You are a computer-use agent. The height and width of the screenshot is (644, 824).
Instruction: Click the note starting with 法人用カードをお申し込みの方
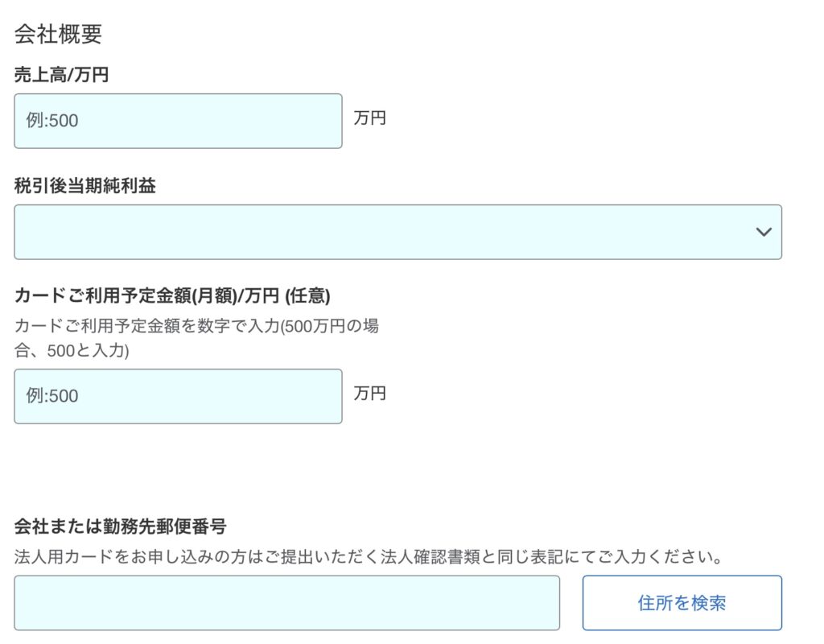click(x=366, y=556)
